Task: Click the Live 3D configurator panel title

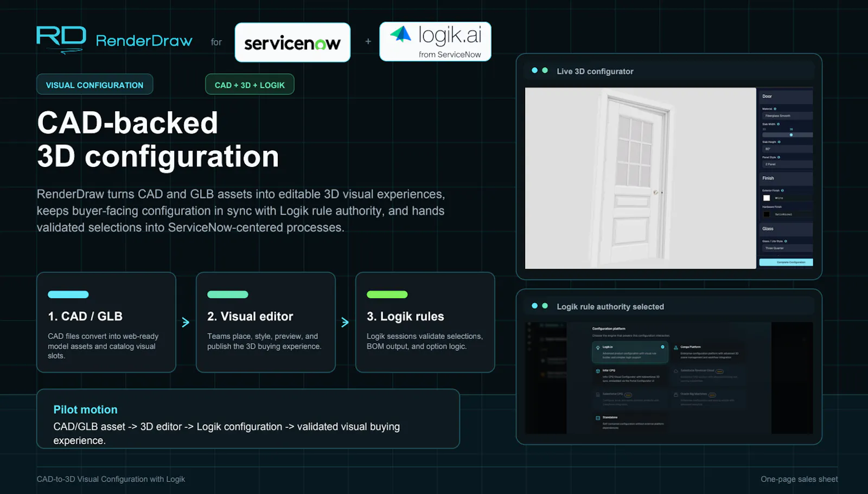Action: [x=595, y=71]
